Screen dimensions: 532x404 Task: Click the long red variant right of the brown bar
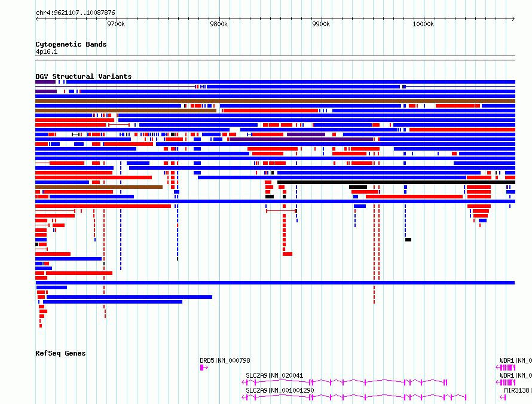(x=271, y=111)
